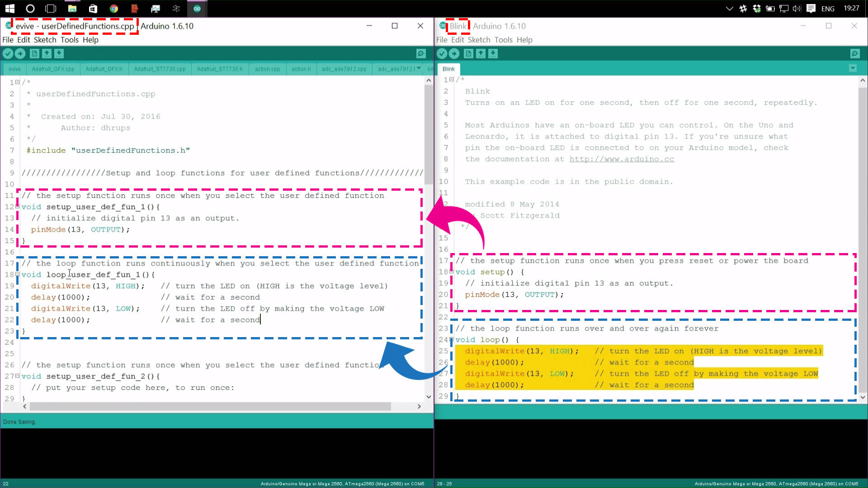The image size is (868, 488).
Task: Open Tools menu in Blink window
Action: 504,40
